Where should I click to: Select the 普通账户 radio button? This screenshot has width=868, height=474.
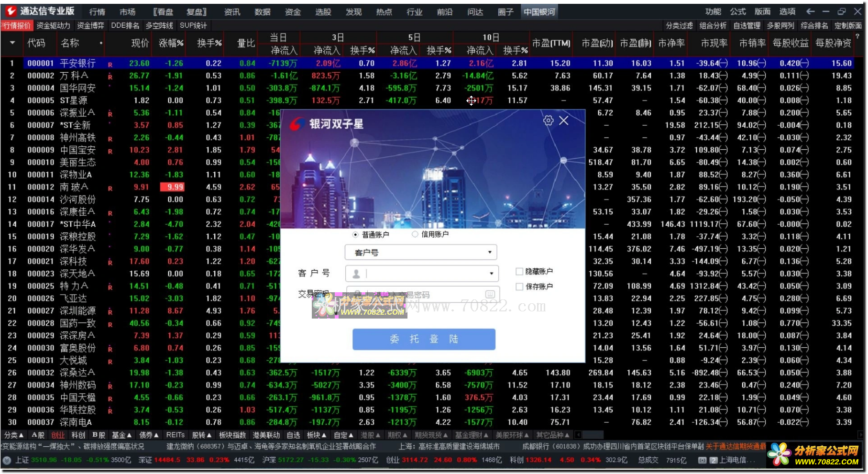[355, 234]
